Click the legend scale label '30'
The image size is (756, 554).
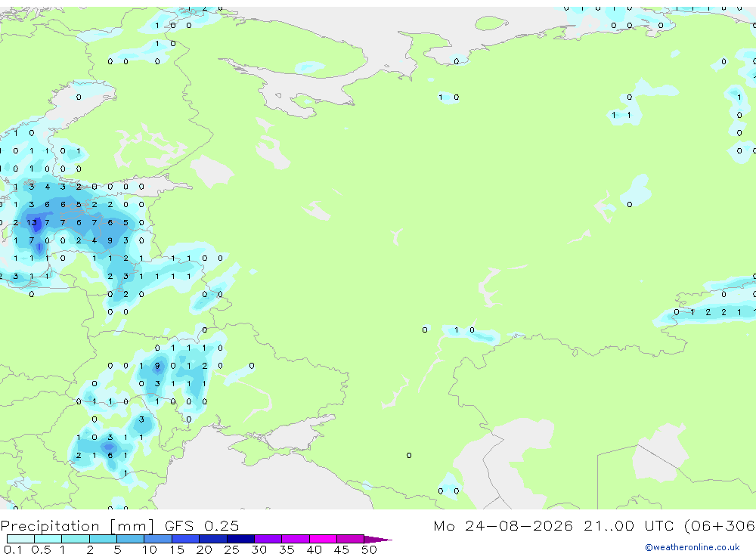click(259, 549)
